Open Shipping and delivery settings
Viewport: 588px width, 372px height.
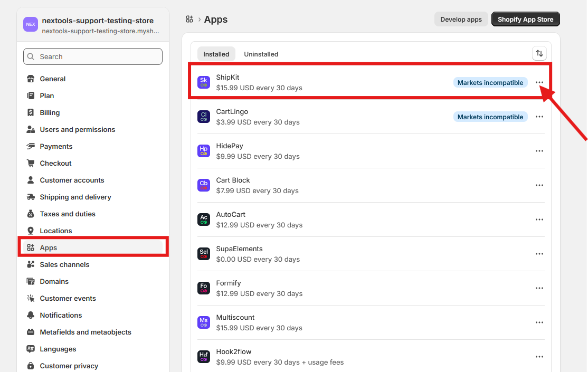(75, 197)
